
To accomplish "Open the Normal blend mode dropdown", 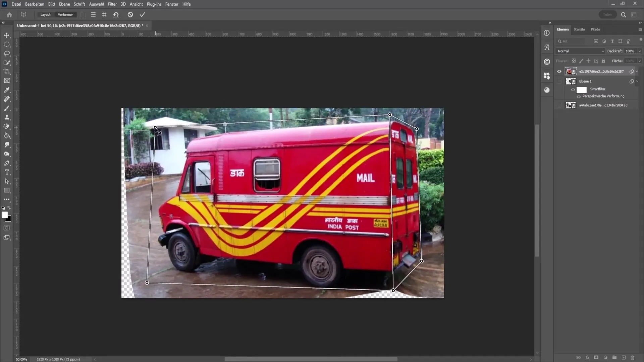I will click(580, 51).
